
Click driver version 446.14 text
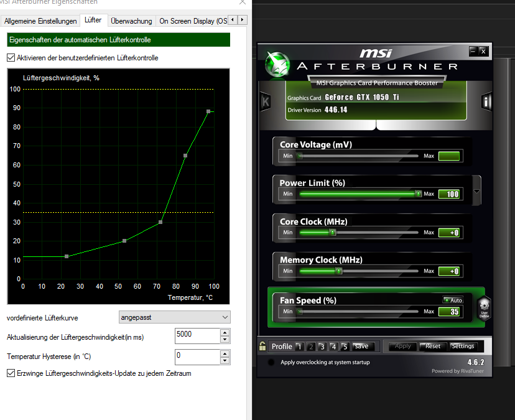pyautogui.click(x=336, y=110)
